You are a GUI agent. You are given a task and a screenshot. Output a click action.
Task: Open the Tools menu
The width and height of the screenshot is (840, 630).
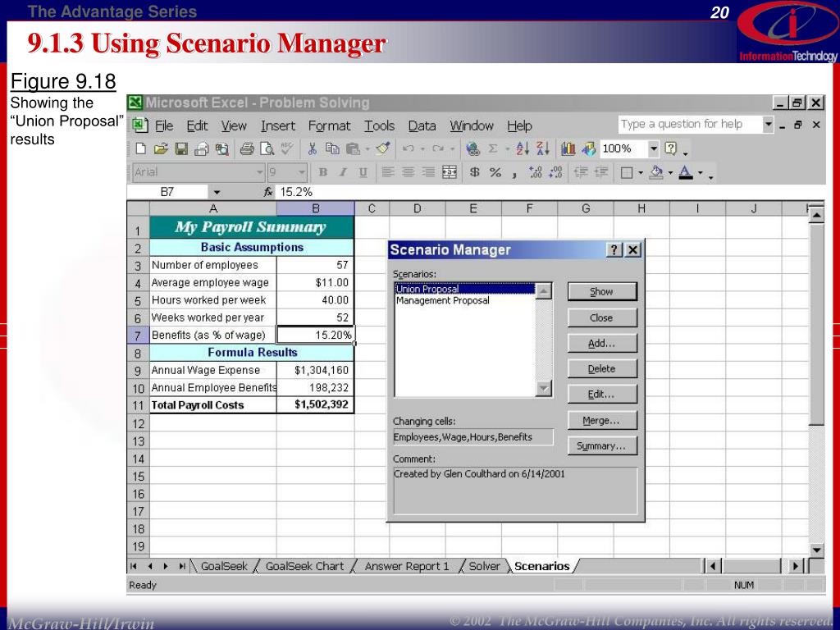(x=379, y=126)
